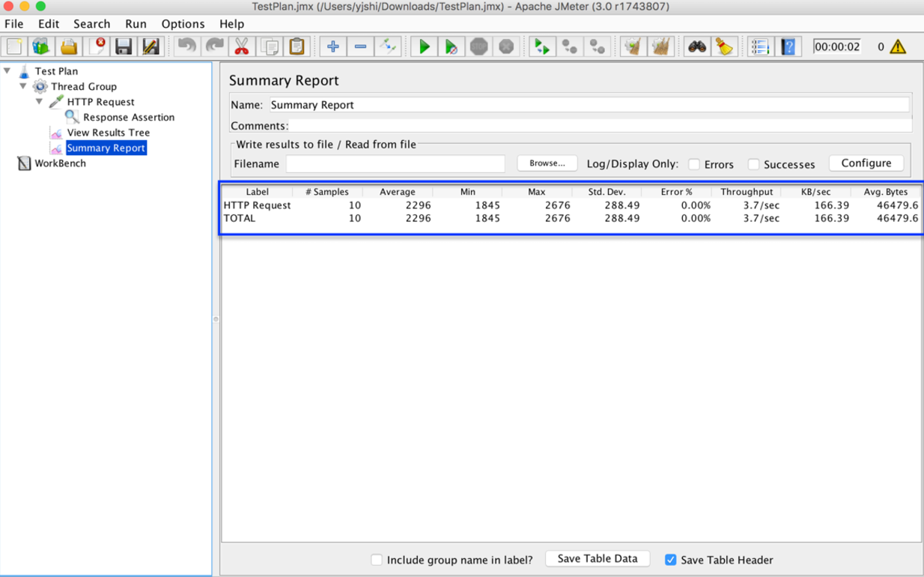The image size is (924, 577).
Task: Open the Help menu
Action: click(231, 24)
